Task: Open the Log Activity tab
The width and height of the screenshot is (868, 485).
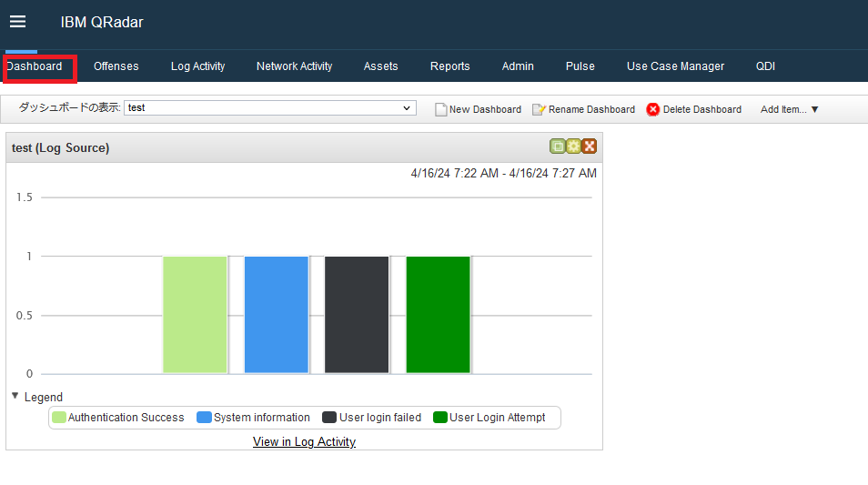Action: tap(197, 66)
